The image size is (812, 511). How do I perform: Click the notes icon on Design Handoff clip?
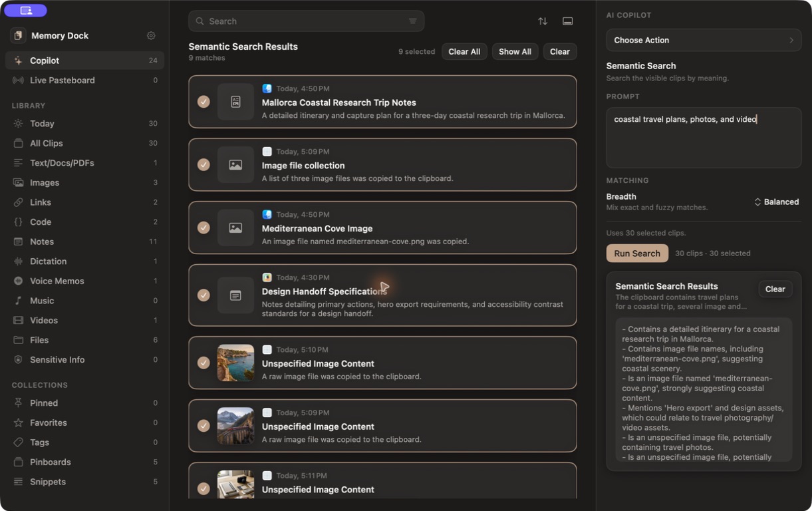point(235,295)
